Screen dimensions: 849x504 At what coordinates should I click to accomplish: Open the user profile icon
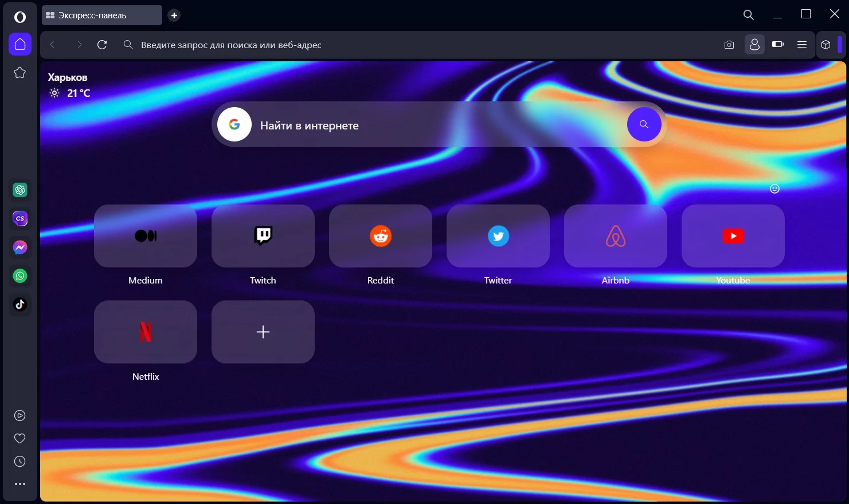(x=754, y=44)
